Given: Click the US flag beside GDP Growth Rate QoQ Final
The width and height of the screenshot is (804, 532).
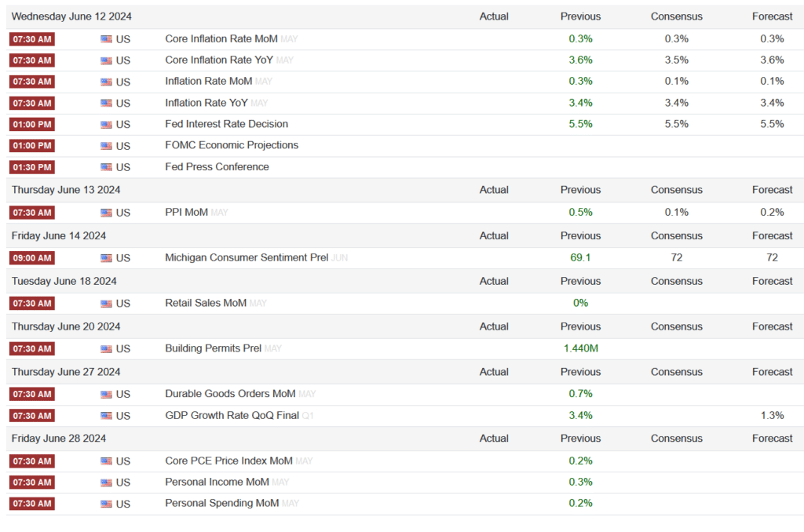Looking at the screenshot, I should (x=106, y=416).
